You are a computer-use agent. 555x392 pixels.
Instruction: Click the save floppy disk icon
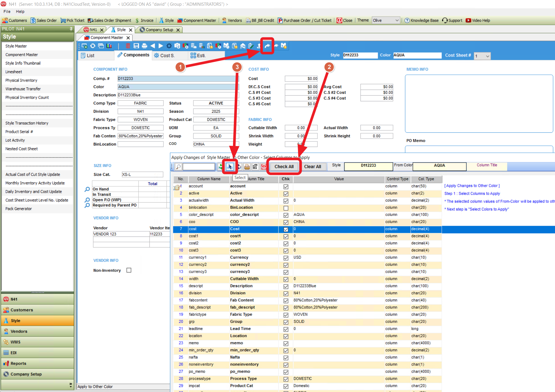tap(136, 46)
